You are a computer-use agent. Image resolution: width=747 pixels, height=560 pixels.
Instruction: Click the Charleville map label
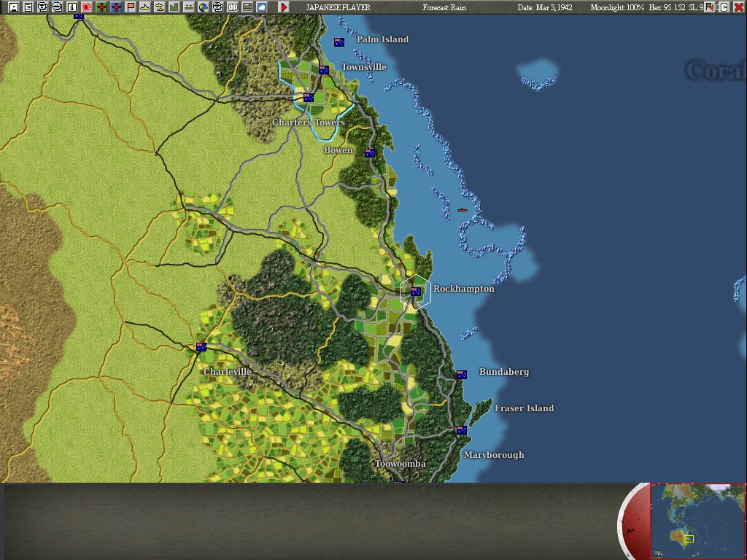pos(228,371)
